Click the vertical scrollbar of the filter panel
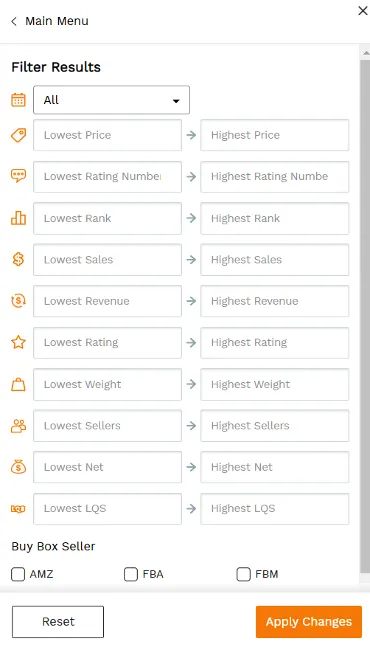Image resolution: width=370 pixels, height=650 pixels. point(365,315)
